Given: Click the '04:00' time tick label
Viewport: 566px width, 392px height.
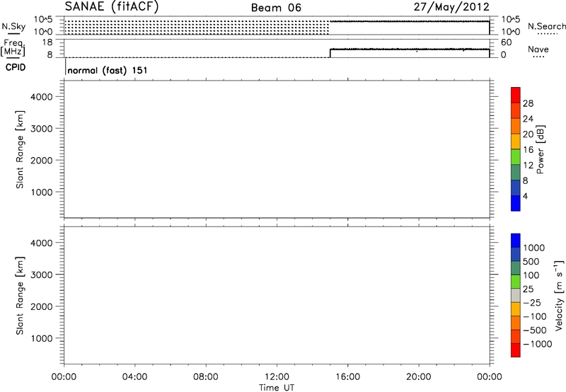Looking at the screenshot, I should click(x=134, y=377).
